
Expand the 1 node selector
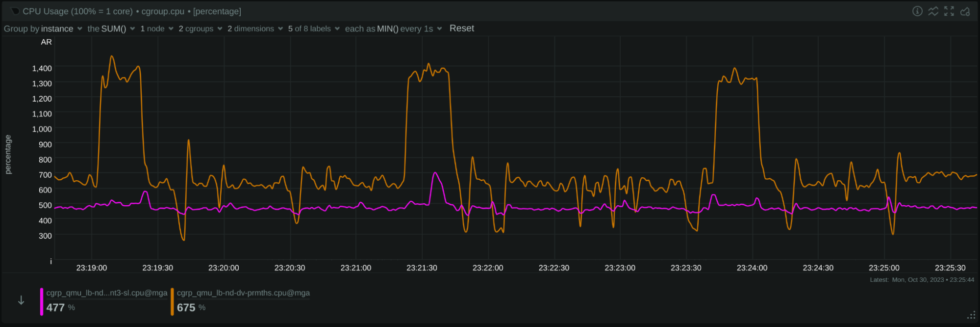tap(157, 29)
